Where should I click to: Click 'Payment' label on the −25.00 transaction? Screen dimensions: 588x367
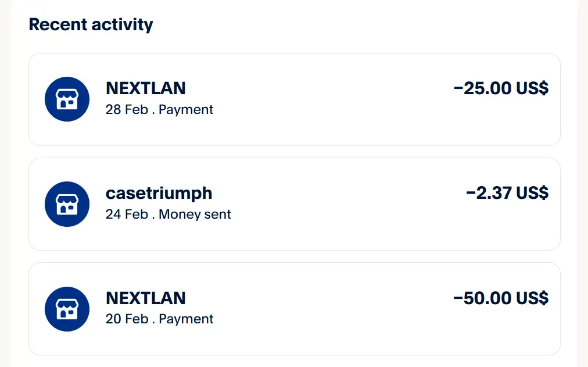[x=186, y=109]
